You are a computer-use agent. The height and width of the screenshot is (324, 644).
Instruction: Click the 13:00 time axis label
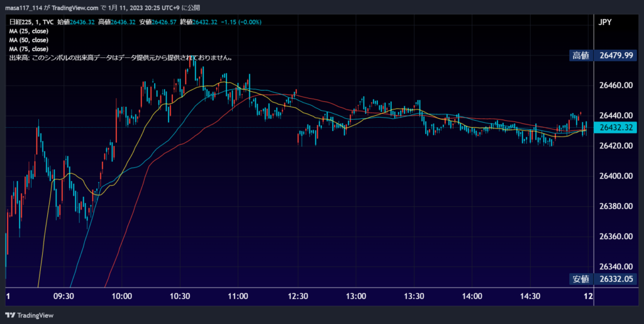pos(356,296)
